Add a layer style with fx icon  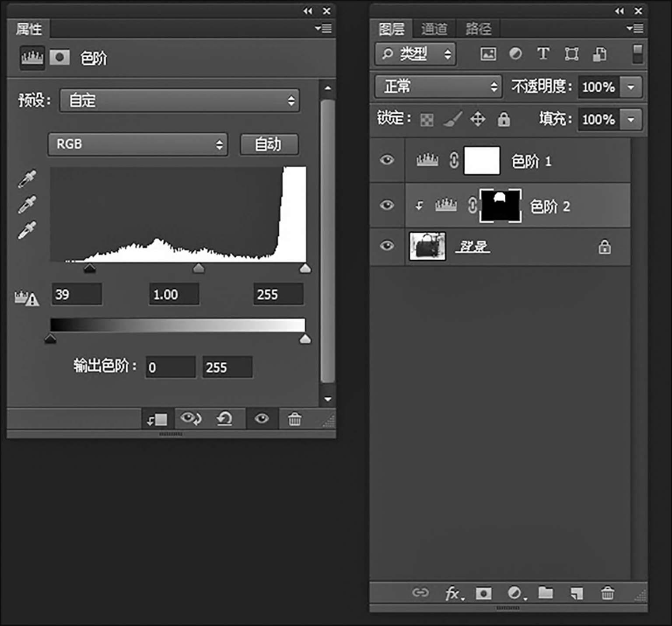(x=453, y=594)
